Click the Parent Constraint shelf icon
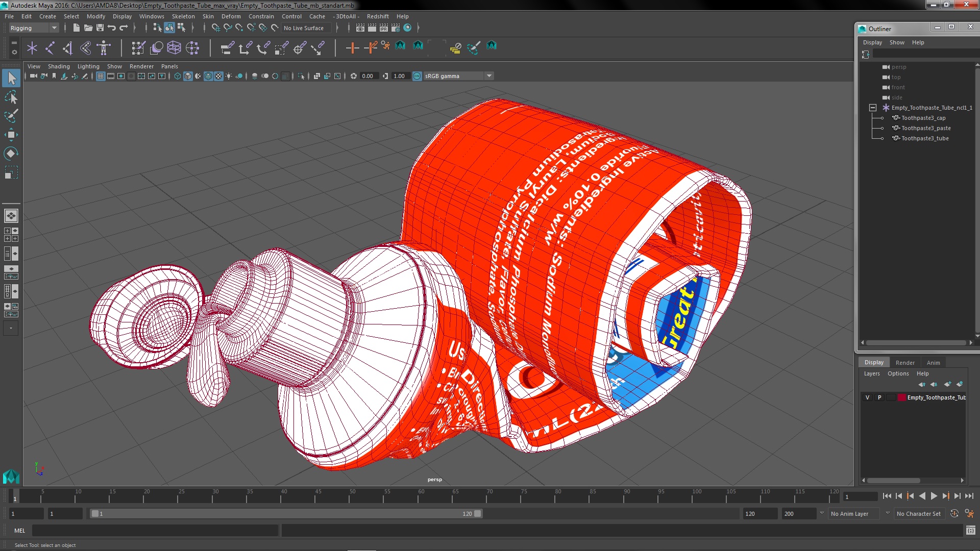 (x=227, y=48)
